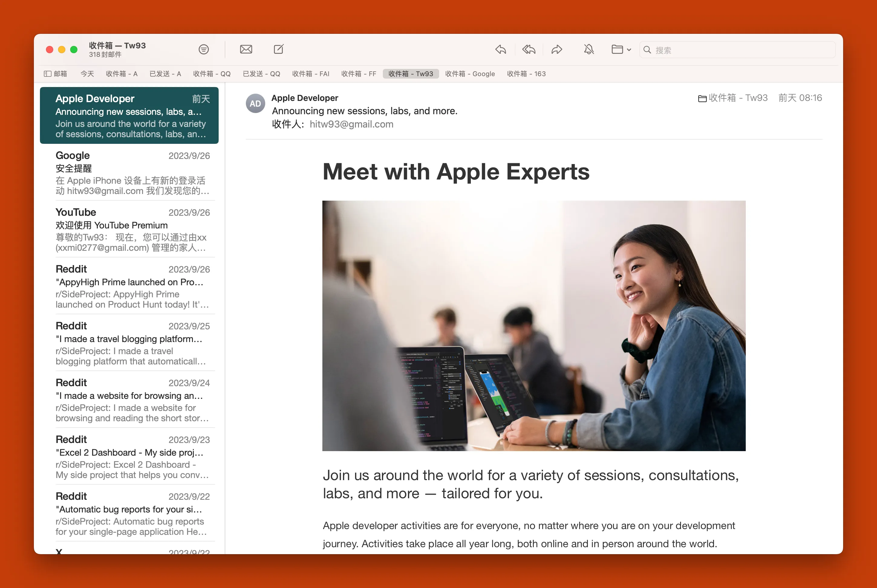Click the get new mail envelope icon

(x=246, y=50)
